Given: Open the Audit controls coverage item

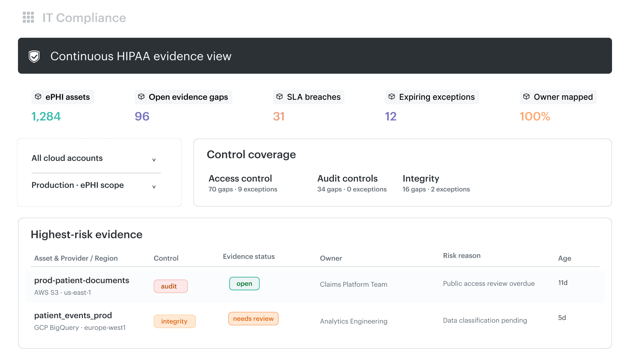Looking at the screenshot, I should (x=352, y=183).
